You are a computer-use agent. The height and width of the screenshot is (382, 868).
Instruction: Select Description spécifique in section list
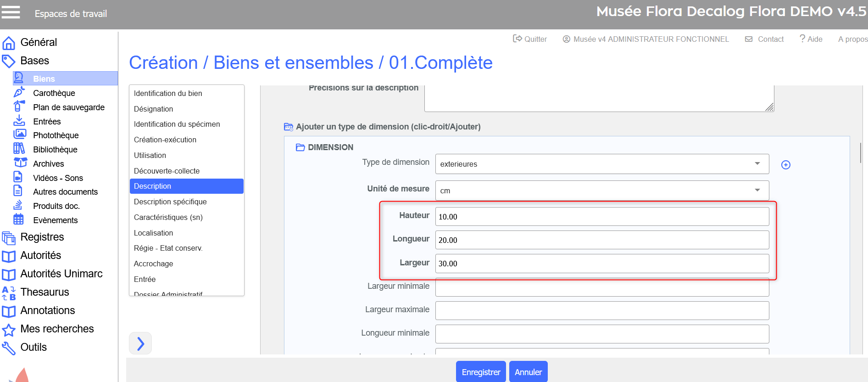(170, 202)
